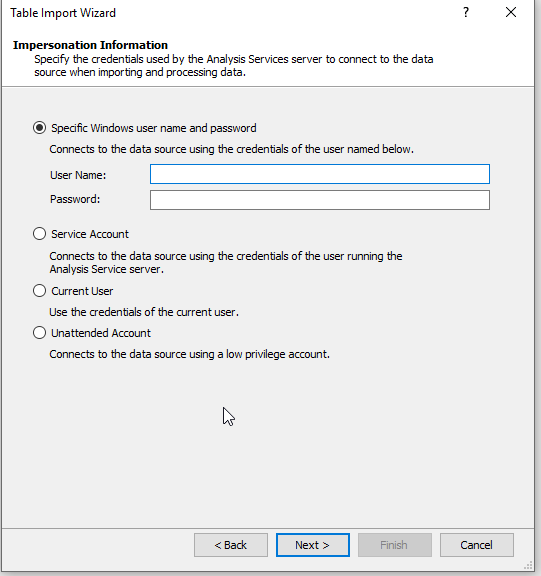This screenshot has height=576, width=541.
Task: Focus the User Name text field
Action: 320,174
